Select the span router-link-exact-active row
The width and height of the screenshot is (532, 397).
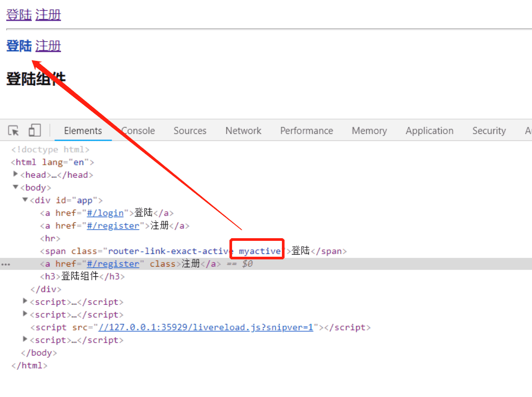193,251
